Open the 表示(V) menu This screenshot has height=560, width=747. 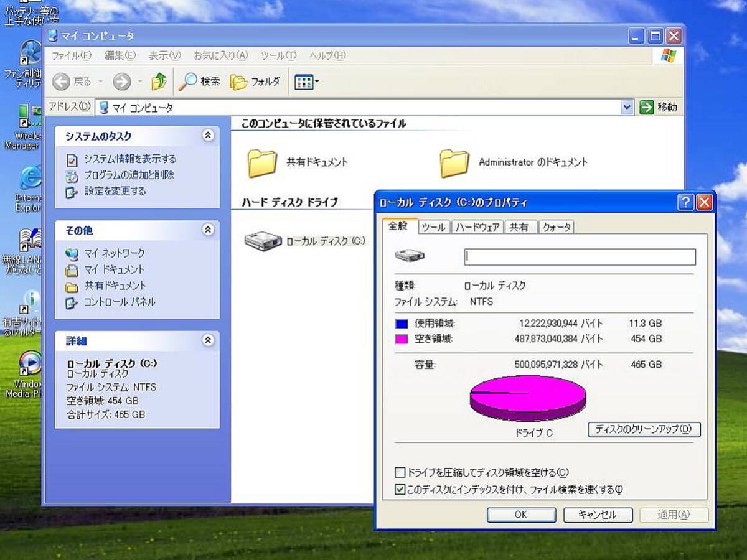point(164,55)
